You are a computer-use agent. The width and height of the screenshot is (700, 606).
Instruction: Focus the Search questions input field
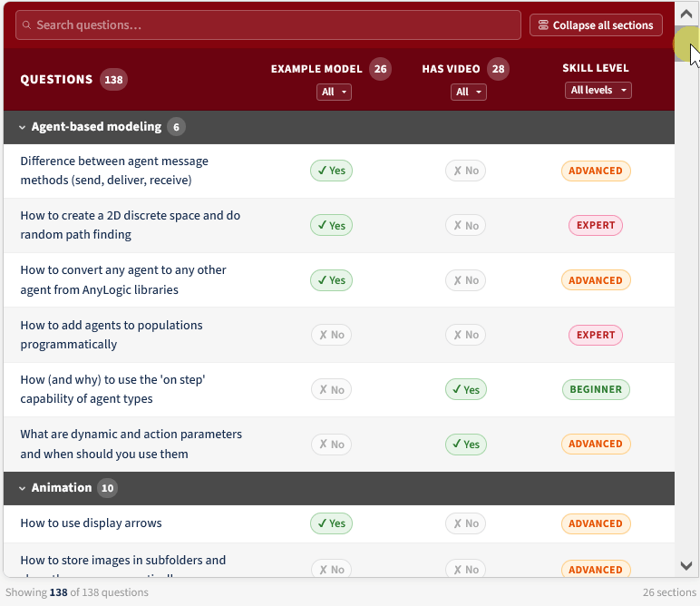272,25
